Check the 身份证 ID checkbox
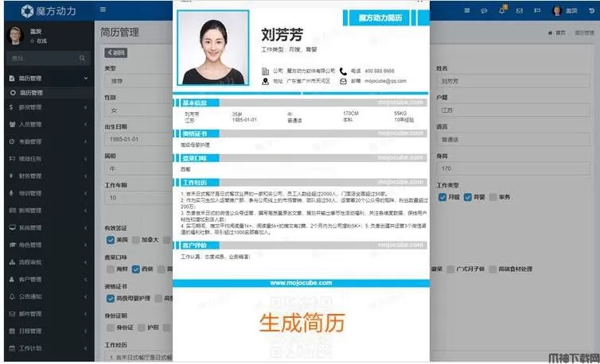The image size is (600, 364). coord(110,327)
